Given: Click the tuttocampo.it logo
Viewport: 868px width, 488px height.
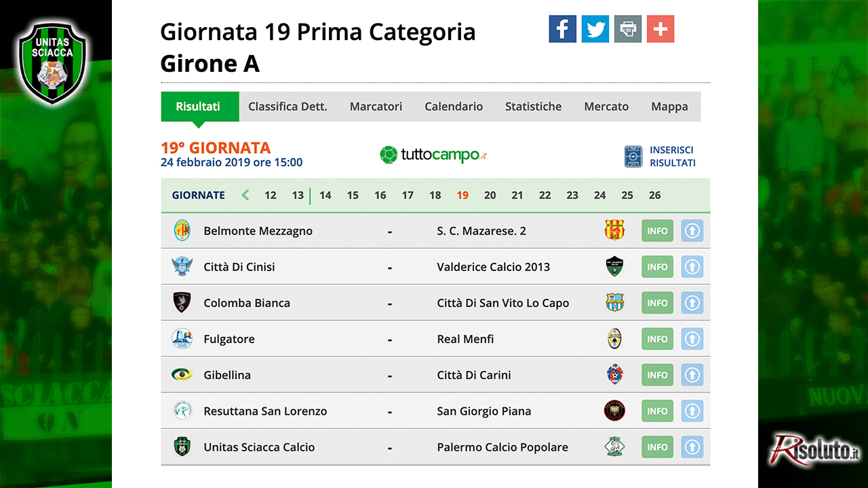Looking at the screenshot, I should coord(434,155).
